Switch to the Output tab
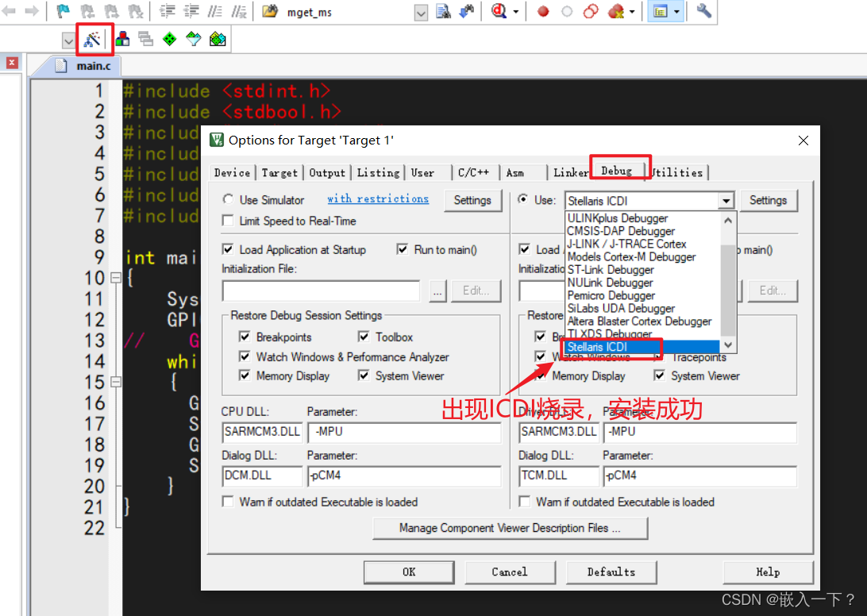This screenshot has width=867, height=616. [x=327, y=172]
